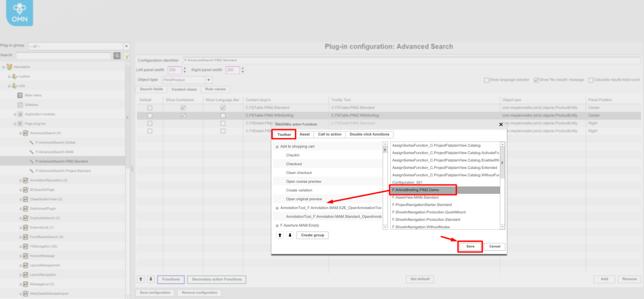Collapse the AdvancedSearch (4) node
The image size is (644, 299).
tap(20, 133)
